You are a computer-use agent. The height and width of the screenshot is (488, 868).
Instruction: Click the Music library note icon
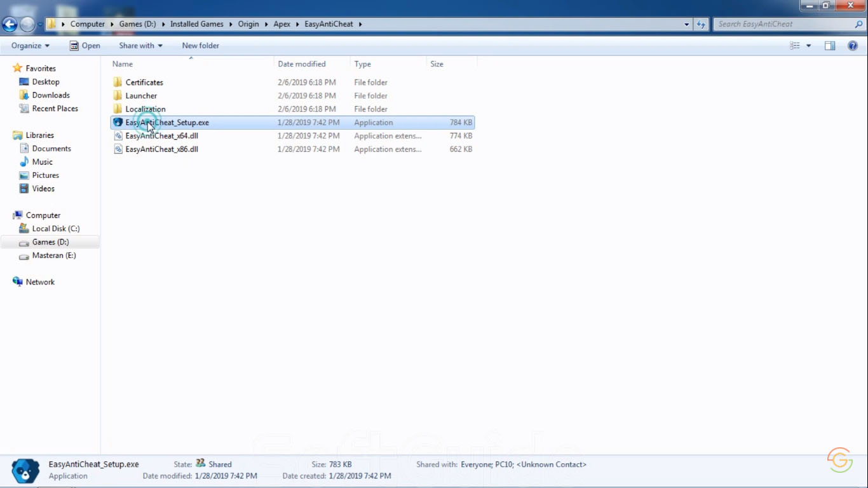[x=24, y=161]
